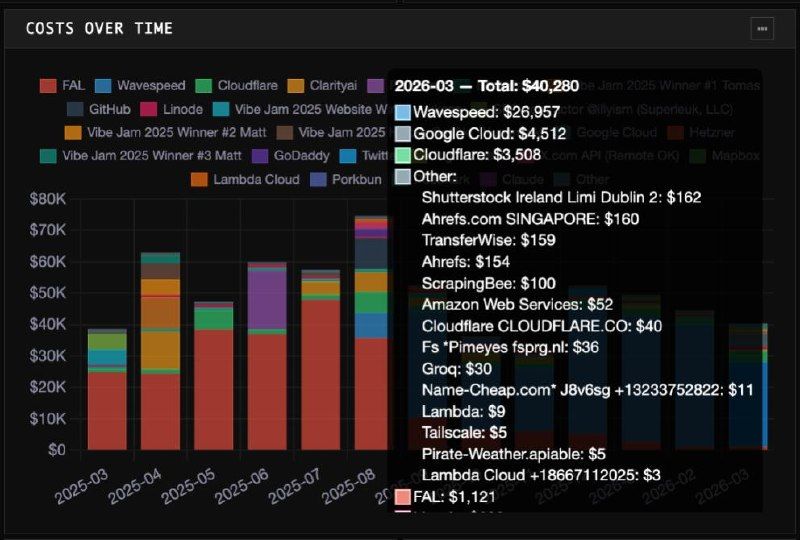800x540 pixels.
Task: Click 'Shutterstock Ireland Limi Dublin 2: $162'
Action: [x=561, y=198]
